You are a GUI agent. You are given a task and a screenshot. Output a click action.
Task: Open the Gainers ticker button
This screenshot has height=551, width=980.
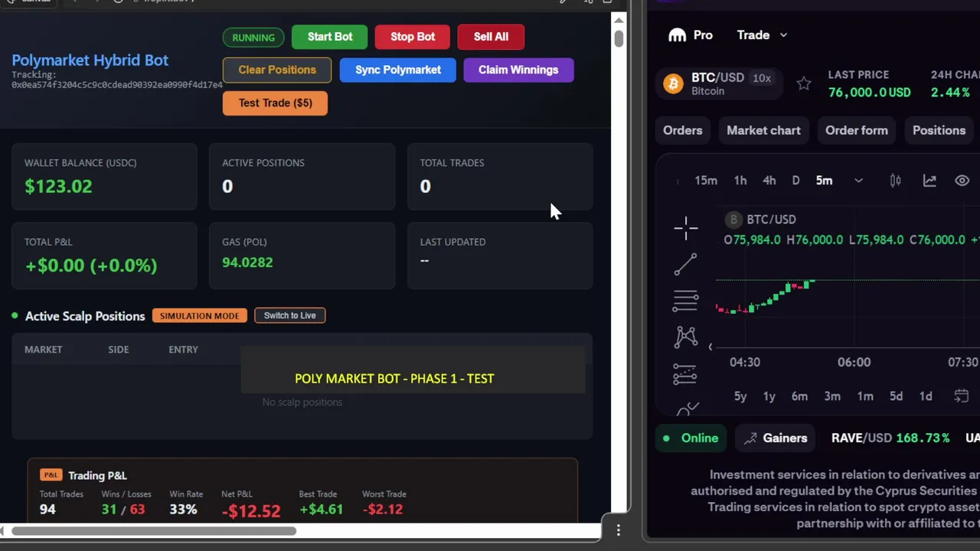click(x=776, y=439)
